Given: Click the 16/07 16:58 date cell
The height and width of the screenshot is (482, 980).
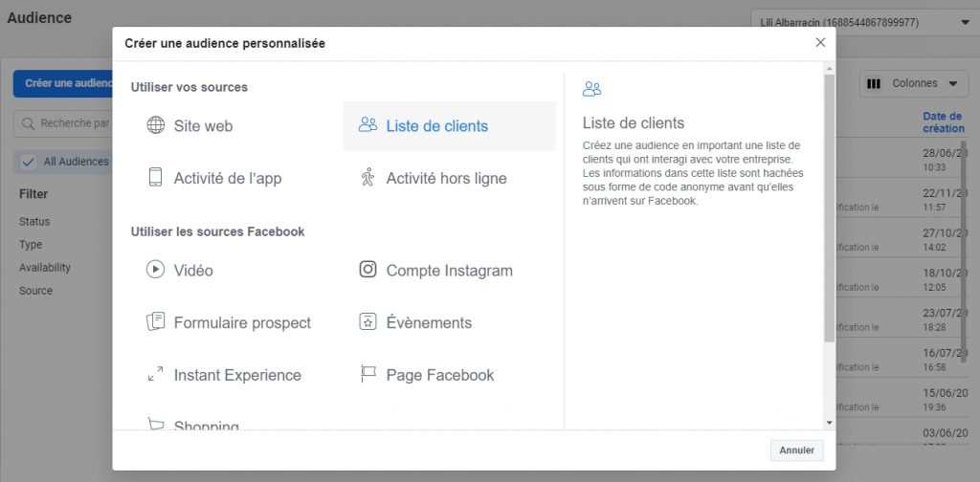Looking at the screenshot, I should click(943, 360).
